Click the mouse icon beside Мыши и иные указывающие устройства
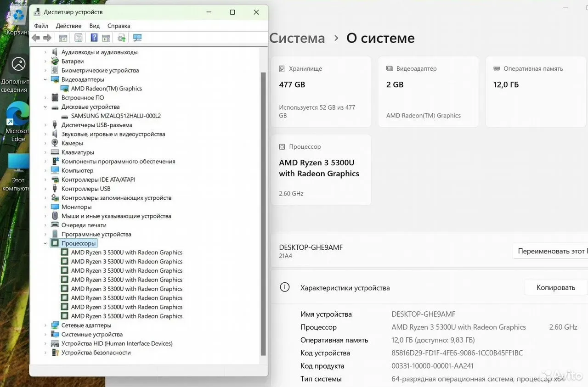The height and width of the screenshot is (387, 588). click(x=55, y=216)
